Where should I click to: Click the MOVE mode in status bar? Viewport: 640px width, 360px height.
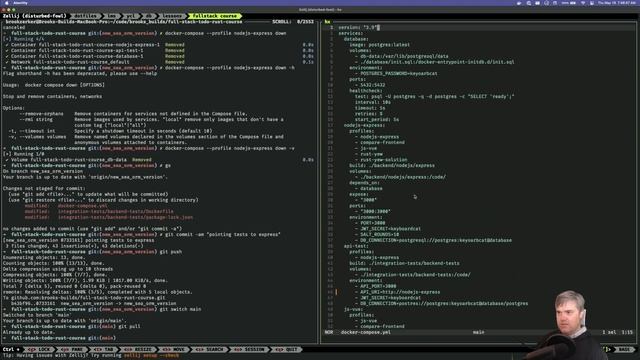click(174, 349)
